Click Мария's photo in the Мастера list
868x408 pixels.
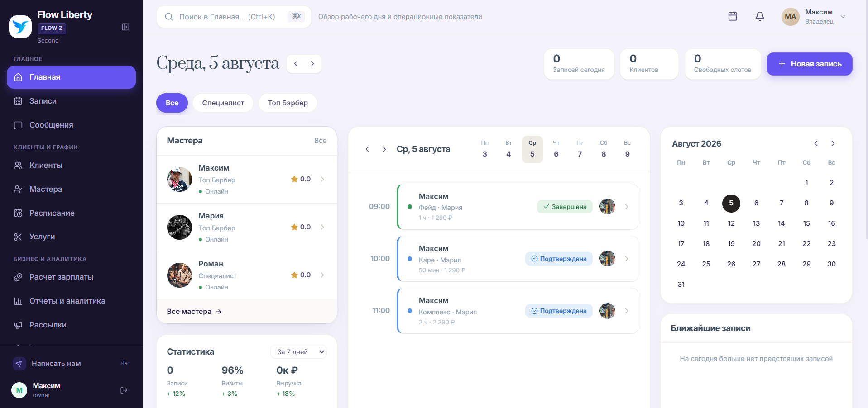179,227
